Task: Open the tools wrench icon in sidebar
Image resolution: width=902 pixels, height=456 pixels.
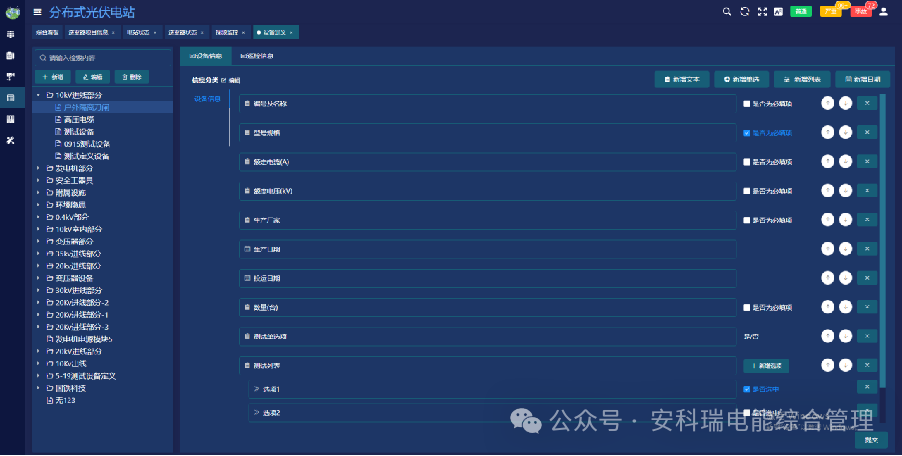Action: coord(10,140)
